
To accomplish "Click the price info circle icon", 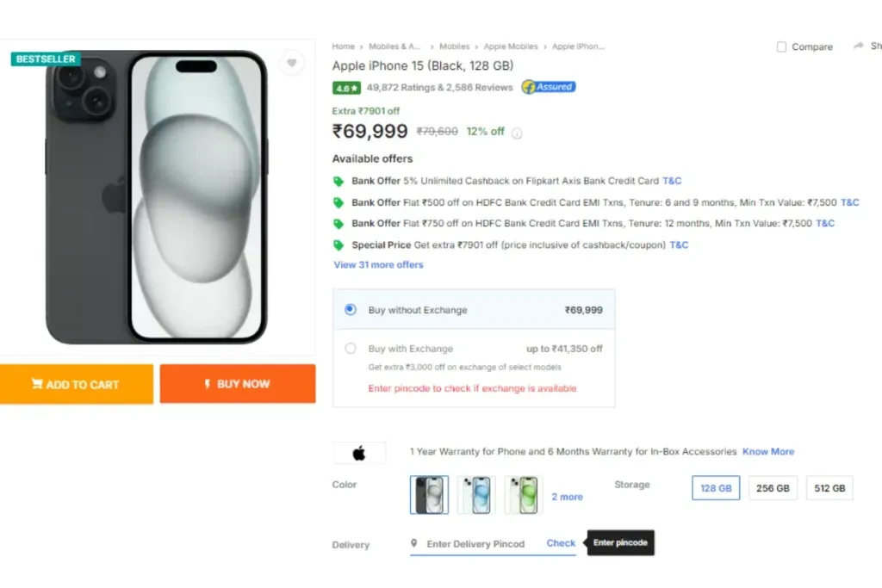I will click(517, 133).
